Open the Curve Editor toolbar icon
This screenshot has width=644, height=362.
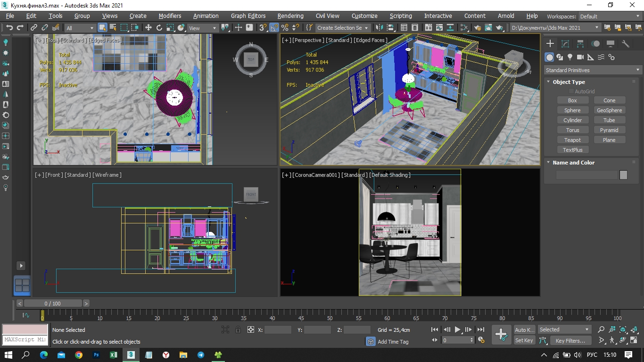pos(440,28)
